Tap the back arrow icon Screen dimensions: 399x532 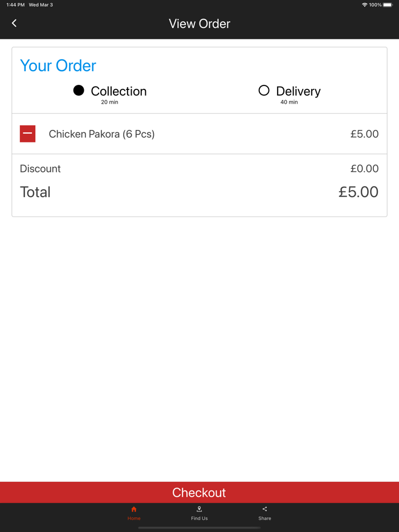coord(14,23)
